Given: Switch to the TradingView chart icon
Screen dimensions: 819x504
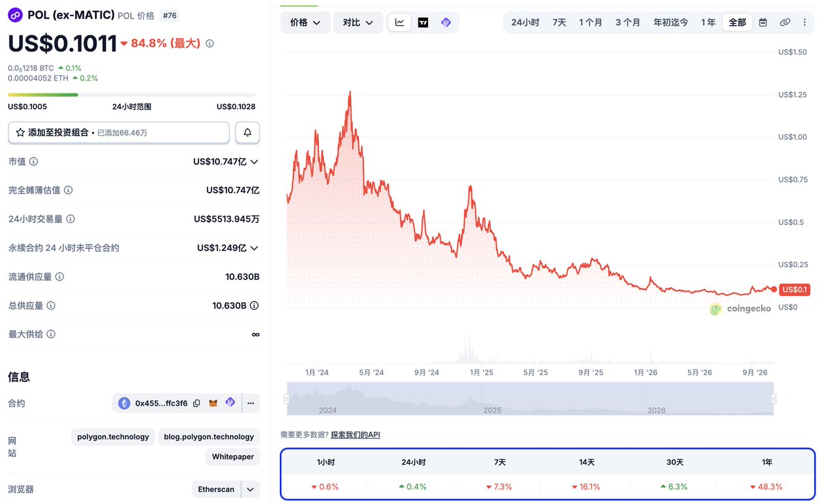Looking at the screenshot, I should (x=423, y=23).
